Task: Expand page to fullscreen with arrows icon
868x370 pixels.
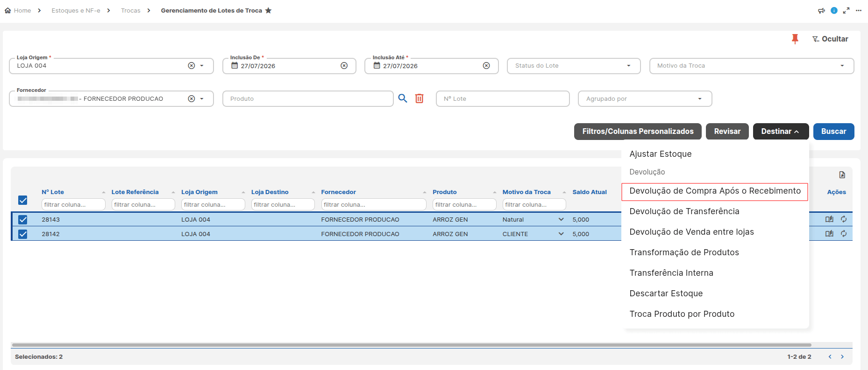Action: tap(846, 10)
